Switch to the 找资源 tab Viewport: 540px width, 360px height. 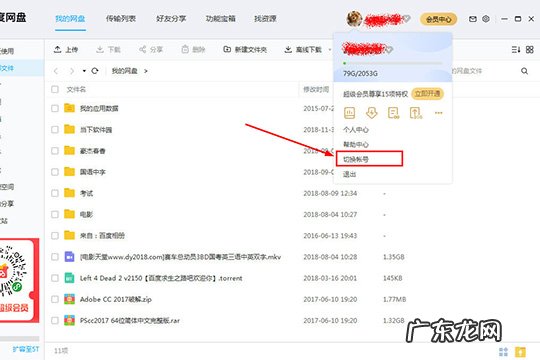click(265, 19)
